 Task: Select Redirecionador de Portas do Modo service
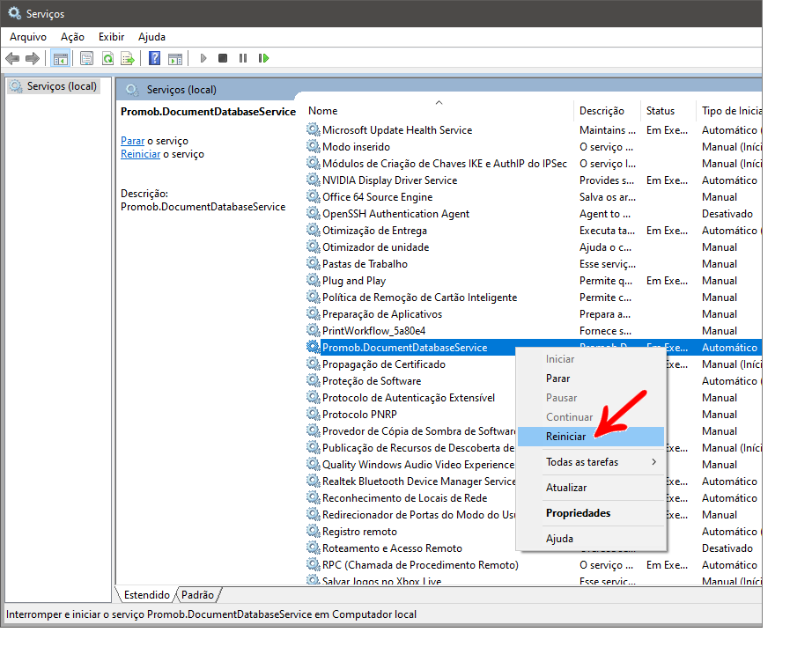410,515
